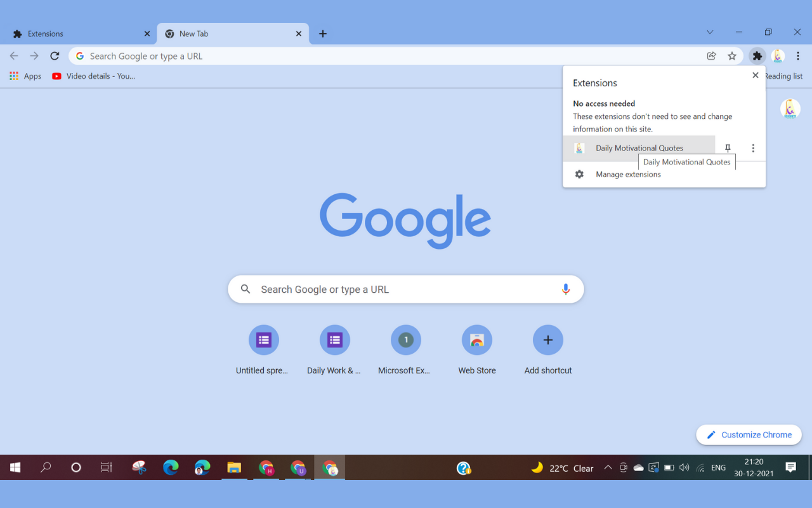Open File Explorer from the taskbar
The height and width of the screenshot is (508, 812).
coord(234,468)
